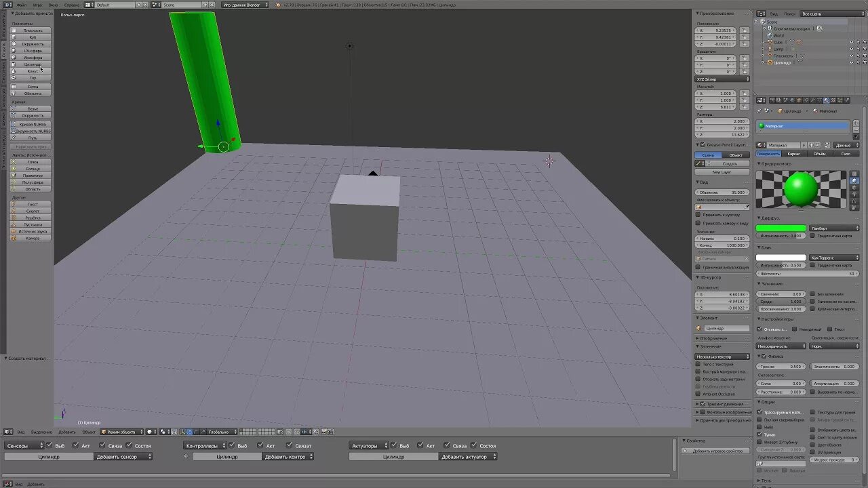Hide Цилиндр in the outliner
Viewport: 868px width, 488px height.
click(852, 62)
